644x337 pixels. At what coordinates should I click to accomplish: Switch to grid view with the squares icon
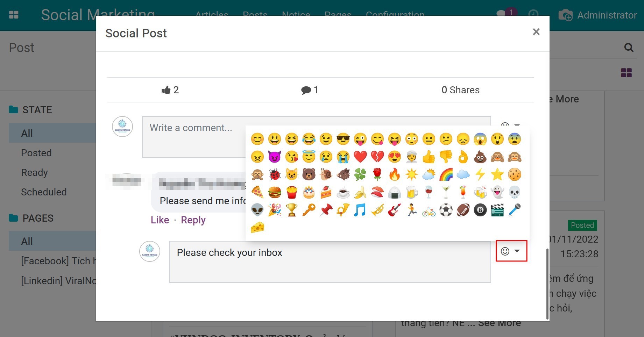(x=627, y=73)
